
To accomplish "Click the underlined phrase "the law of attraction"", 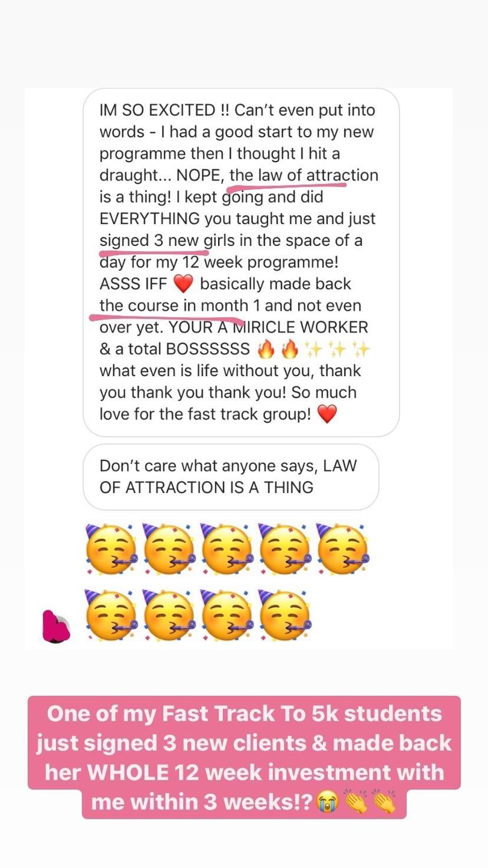I will (x=304, y=176).
